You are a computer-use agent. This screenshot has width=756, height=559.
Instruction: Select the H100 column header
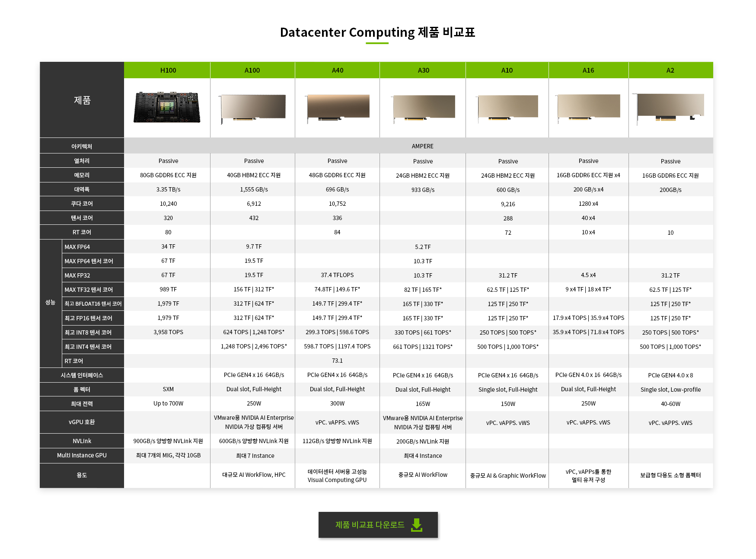[168, 70]
